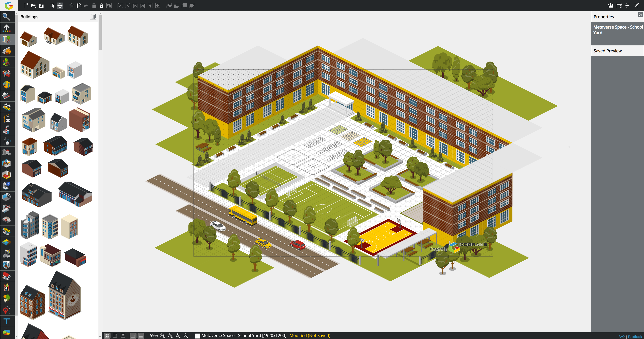Screen dimensions: 644x339
Task: Create a new blank document
Action: [x=26, y=6]
